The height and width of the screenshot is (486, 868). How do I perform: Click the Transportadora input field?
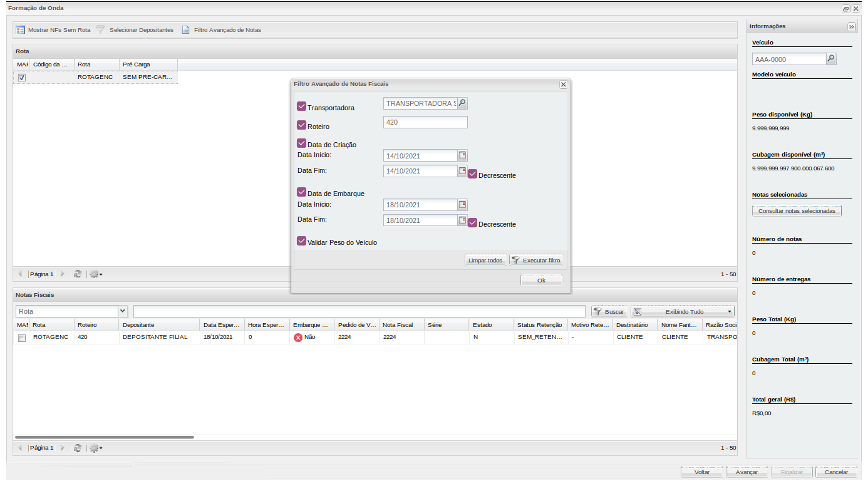coord(420,103)
